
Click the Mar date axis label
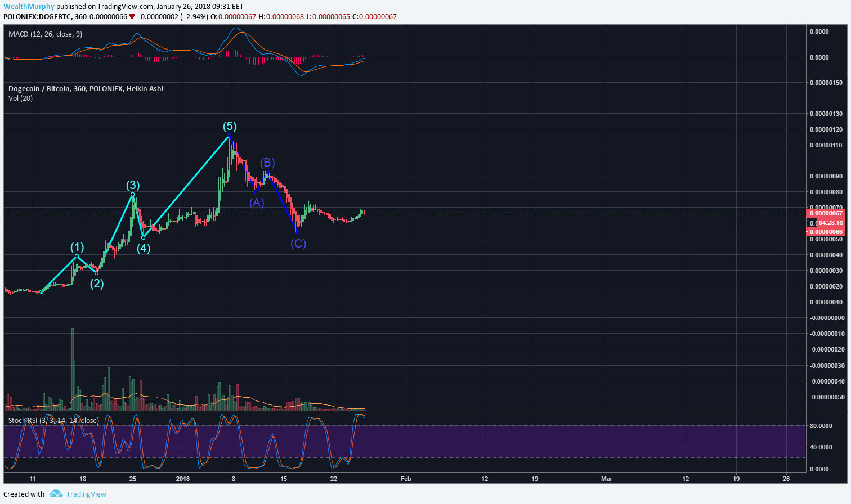[x=606, y=479]
